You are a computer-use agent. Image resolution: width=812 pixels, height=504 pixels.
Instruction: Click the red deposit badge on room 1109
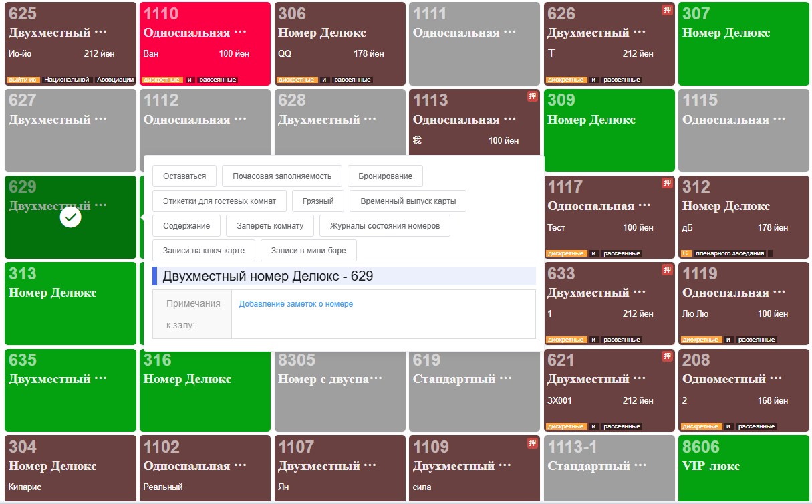point(533,443)
